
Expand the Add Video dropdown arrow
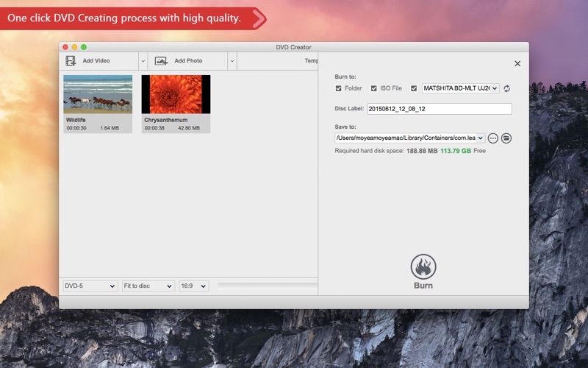coord(143,61)
